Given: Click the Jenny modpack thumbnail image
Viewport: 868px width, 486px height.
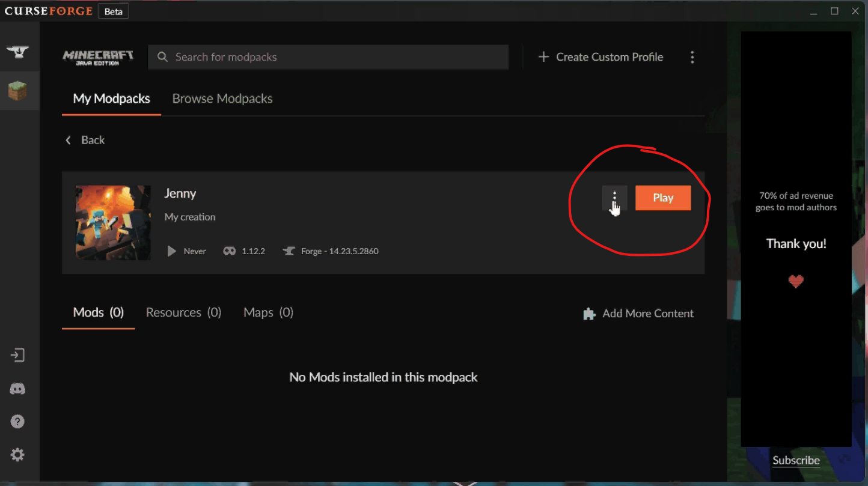Looking at the screenshot, I should 113,223.
